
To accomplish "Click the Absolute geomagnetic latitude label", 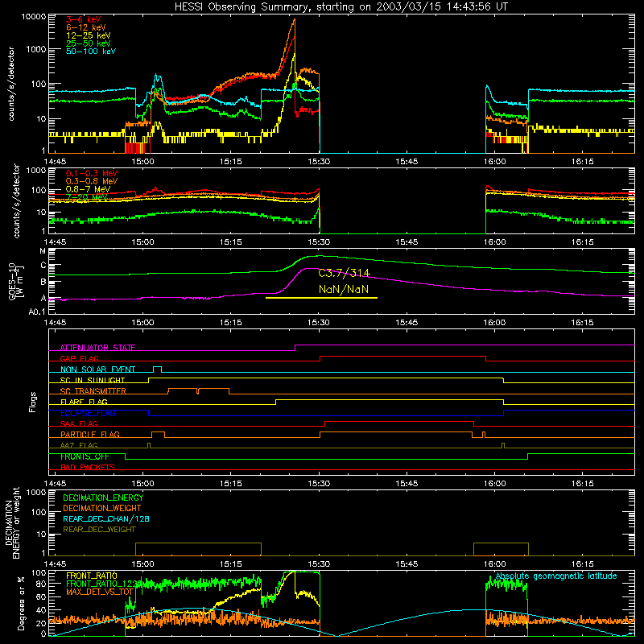I will click(556, 576).
